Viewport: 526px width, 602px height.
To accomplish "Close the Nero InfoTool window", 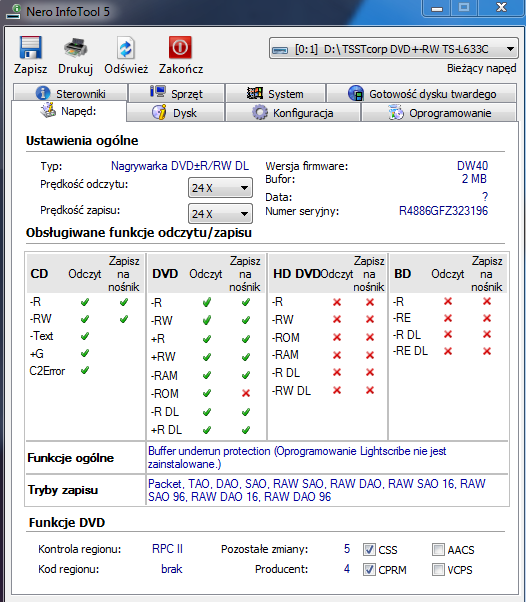I will (501, 8).
